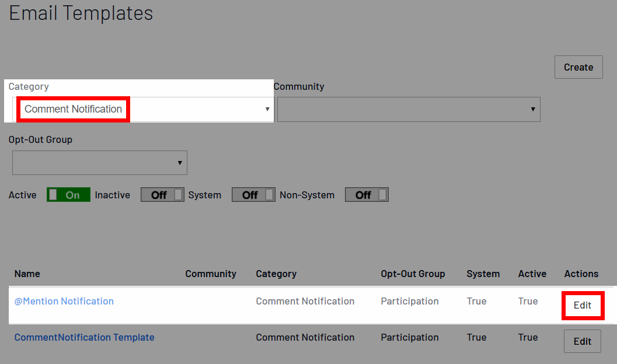The width and height of the screenshot is (617, 364).
Task: Expand the Opt-Out Group dropdown
Action: point(100,163)
